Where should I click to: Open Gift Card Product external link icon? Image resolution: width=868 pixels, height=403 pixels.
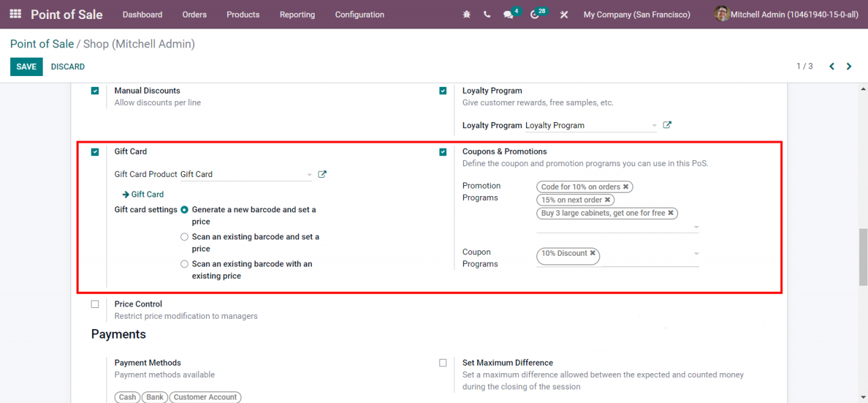pyautogui.click(x=322, y=174)
